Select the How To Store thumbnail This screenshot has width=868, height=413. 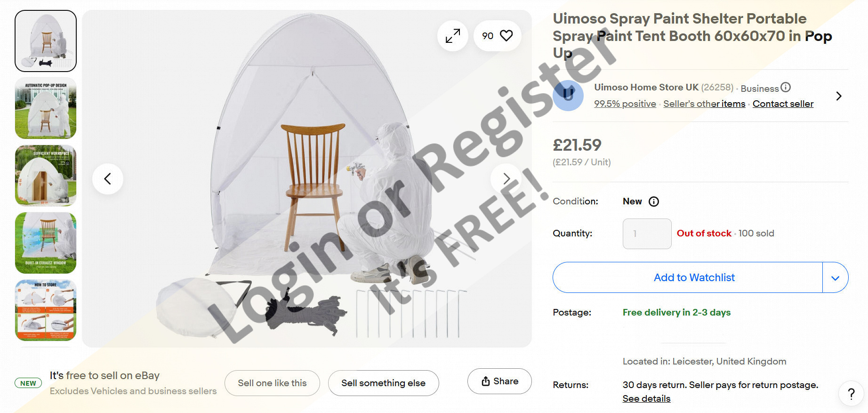tap(46, 310)
